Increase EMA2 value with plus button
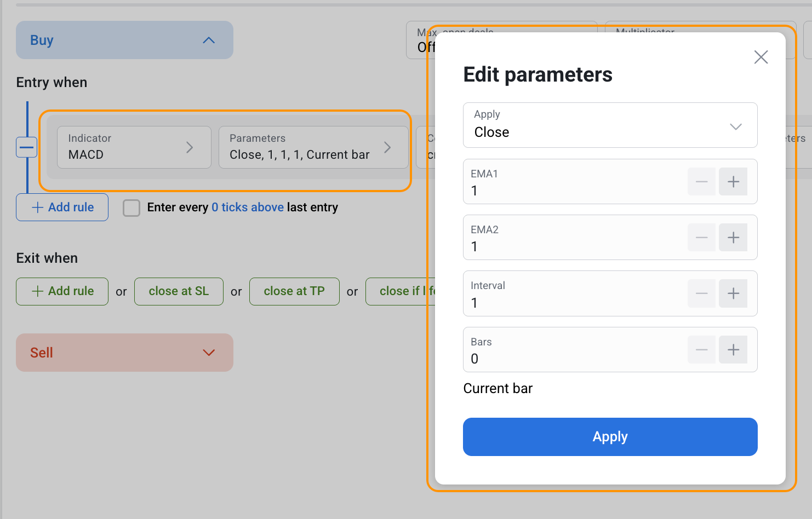 (733, 238)
